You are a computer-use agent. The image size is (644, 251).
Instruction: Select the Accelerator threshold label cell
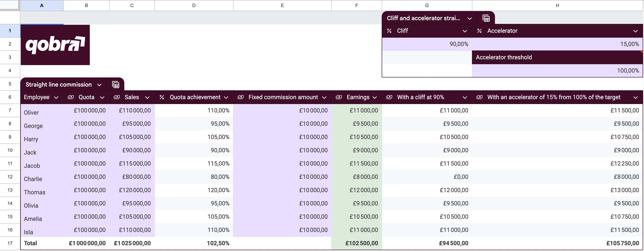[x=558, y=57]
